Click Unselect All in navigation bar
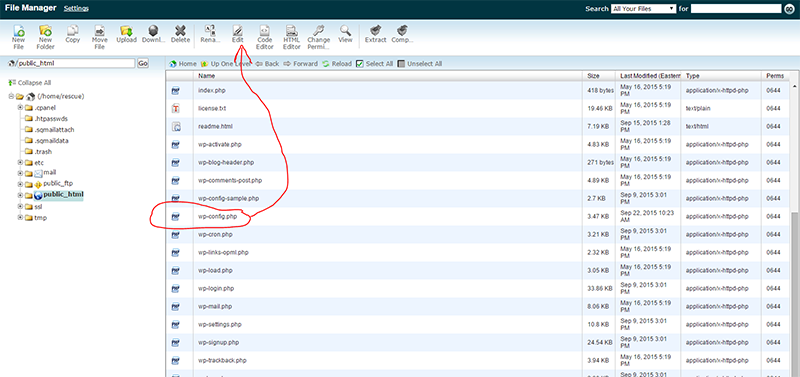This screenshot has width=800, height=377. [419, 64]
